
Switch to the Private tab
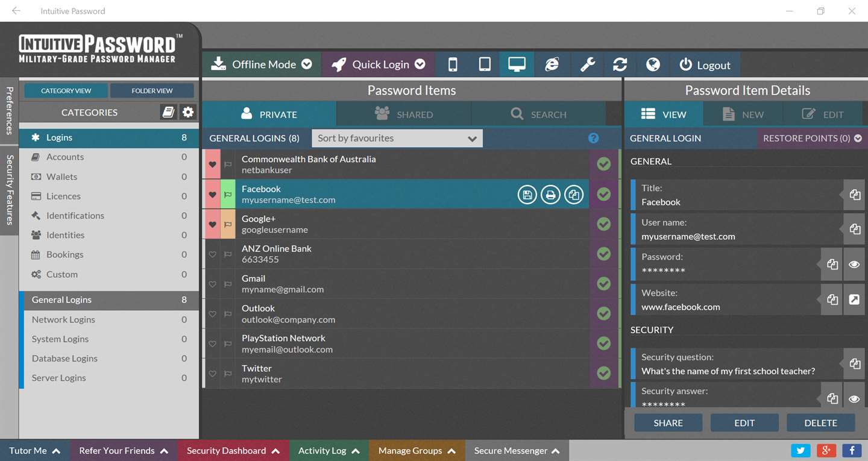pos(269,114)
